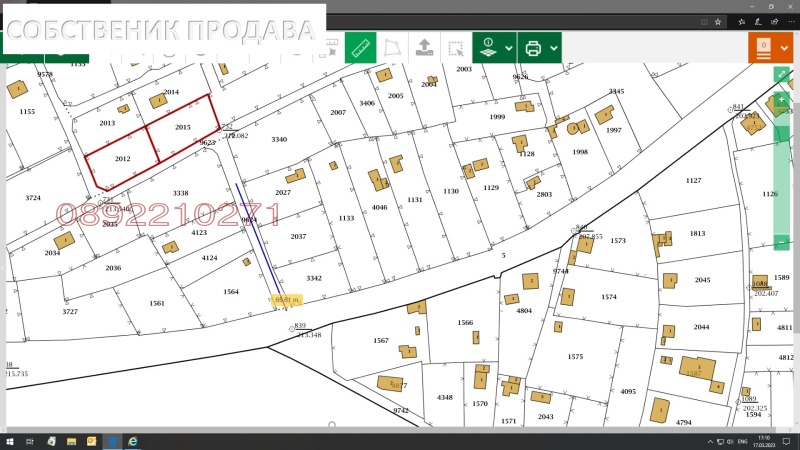
Task: Open browser reading view icon
Action: pos(704,22)
